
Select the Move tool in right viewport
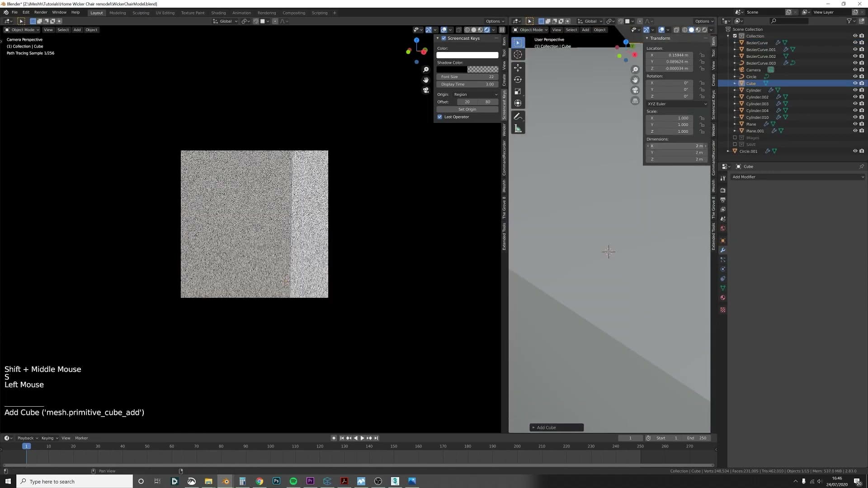[518, 67]
